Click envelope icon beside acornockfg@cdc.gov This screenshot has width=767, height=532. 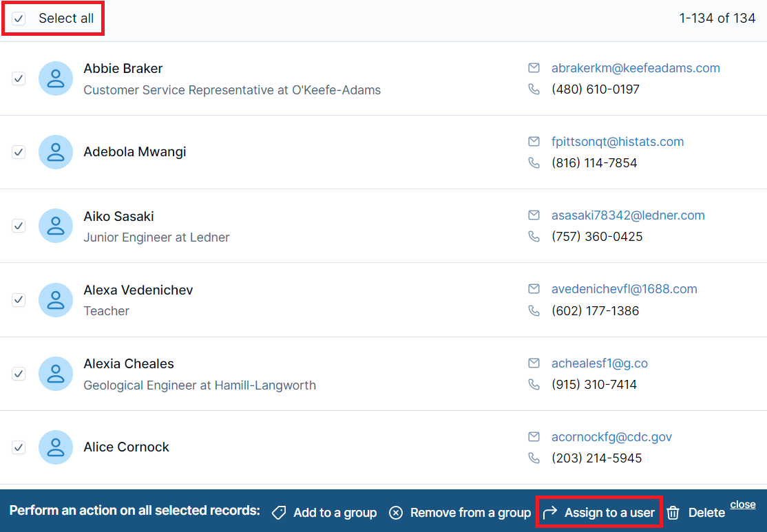(534, 436)
